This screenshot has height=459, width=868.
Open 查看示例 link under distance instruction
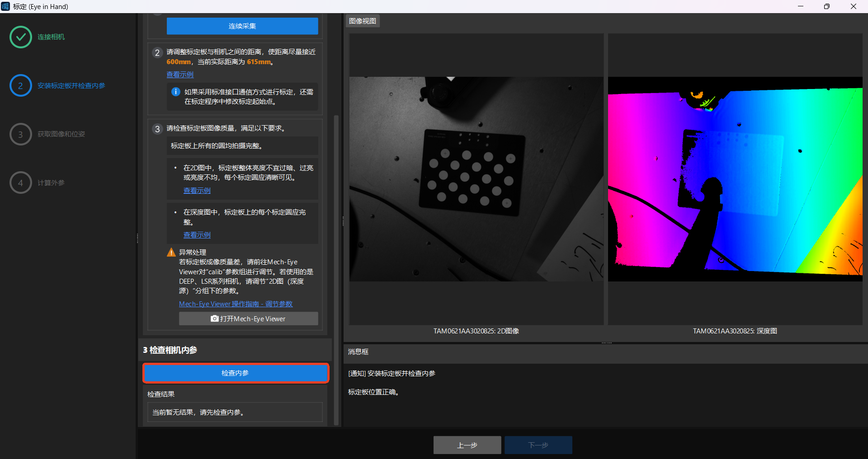point(180,75)
